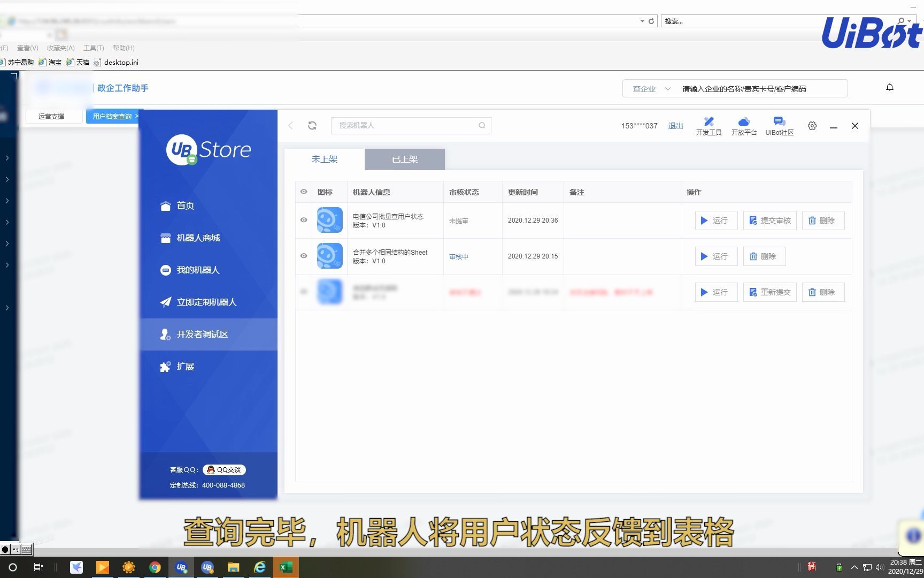Open Chrome from the taskbar
Viewport: 924px width, 578px height.
pos(155,567)
